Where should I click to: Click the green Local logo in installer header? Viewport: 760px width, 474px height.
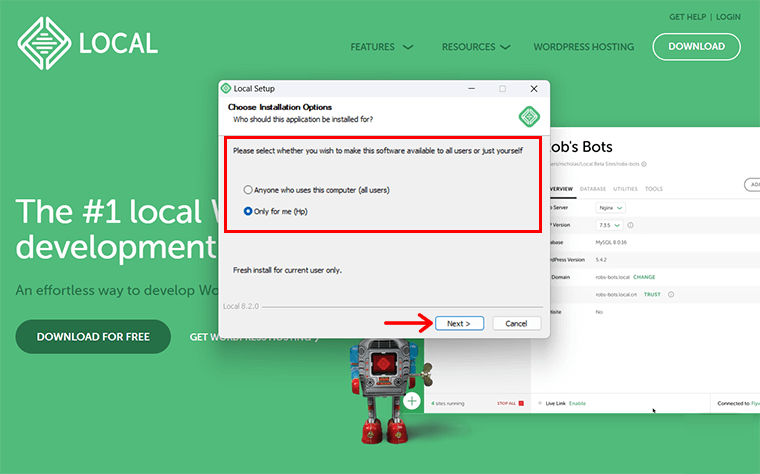529,117
